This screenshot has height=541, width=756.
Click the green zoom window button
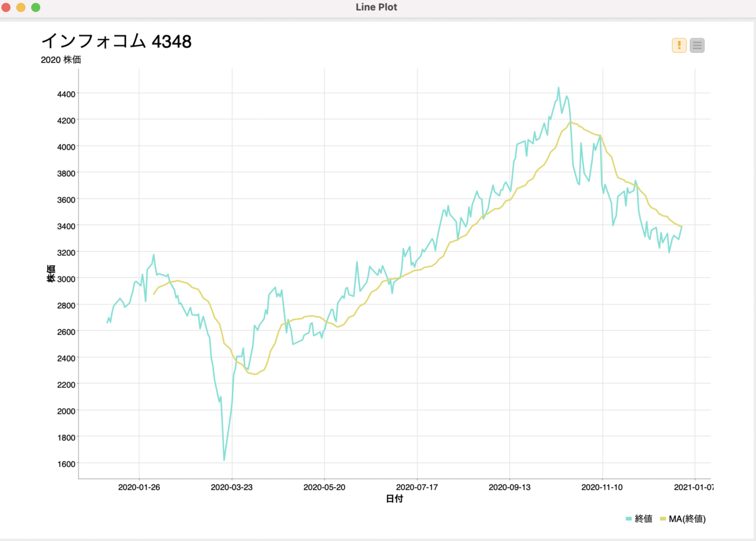pos(36,8)
